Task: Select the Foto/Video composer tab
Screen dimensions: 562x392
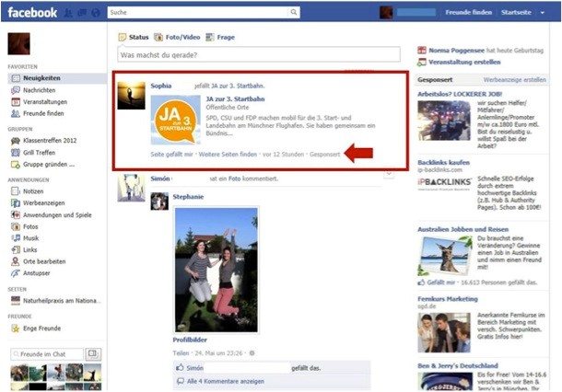Action: pyautogui.click(x=181, y=37)
